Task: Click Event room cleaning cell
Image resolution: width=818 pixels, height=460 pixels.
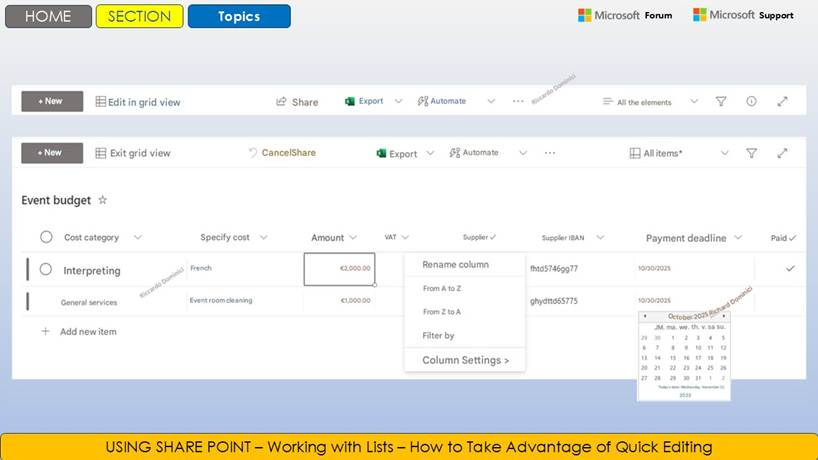Action: pos(221,300)
